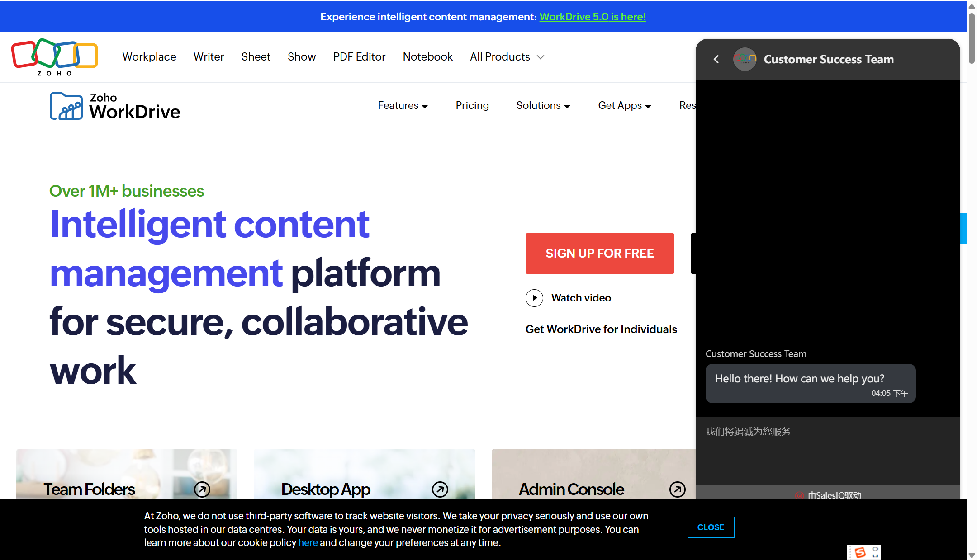Click SIGN UP FOR FREE button
This screenshot has height=560, width=977.
pyautogui.click(x=599, y=253)
